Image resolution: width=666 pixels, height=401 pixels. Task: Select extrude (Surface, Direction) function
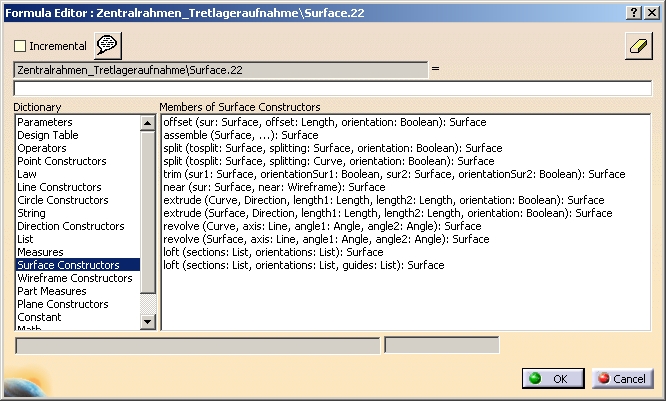[388, 213]
